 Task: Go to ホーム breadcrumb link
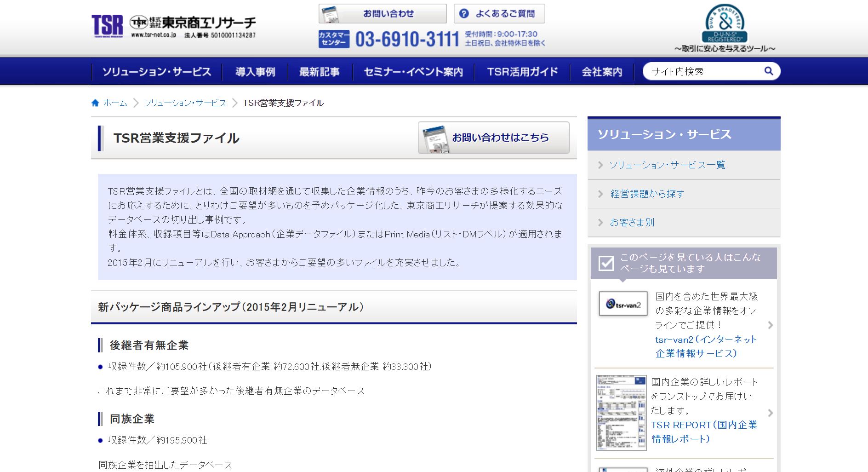(115, 103)
